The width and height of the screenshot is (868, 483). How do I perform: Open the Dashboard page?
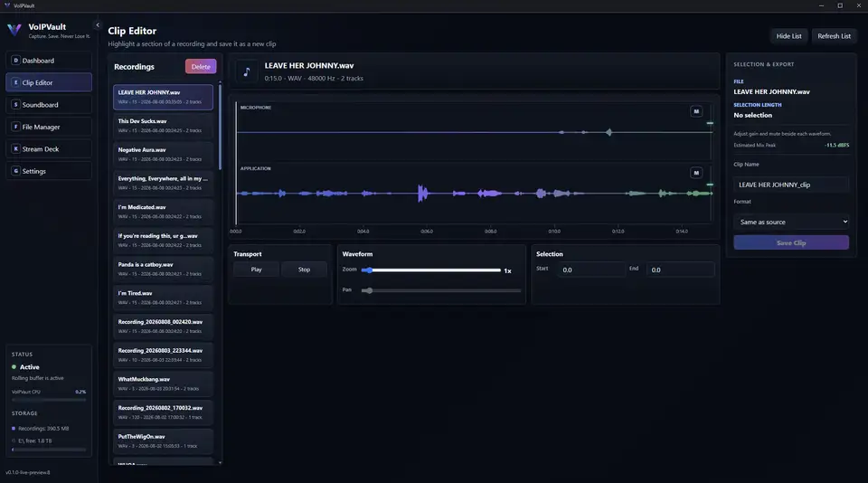pyautogui.click(x=49, y=61)
